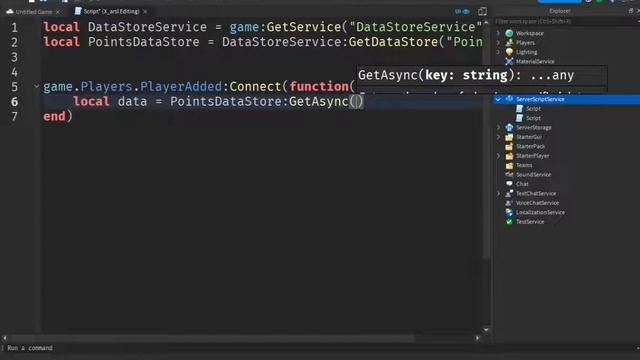Switch to the Untitled Game tab
The width and height of the screenshot is (640, 360).
pos(33,12)
